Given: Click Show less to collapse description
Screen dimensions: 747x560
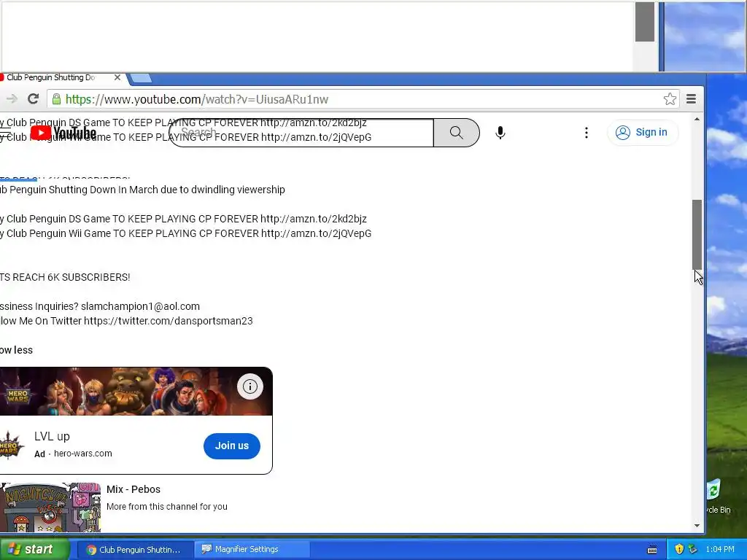Looking at the screenshot, I should 17,350.
